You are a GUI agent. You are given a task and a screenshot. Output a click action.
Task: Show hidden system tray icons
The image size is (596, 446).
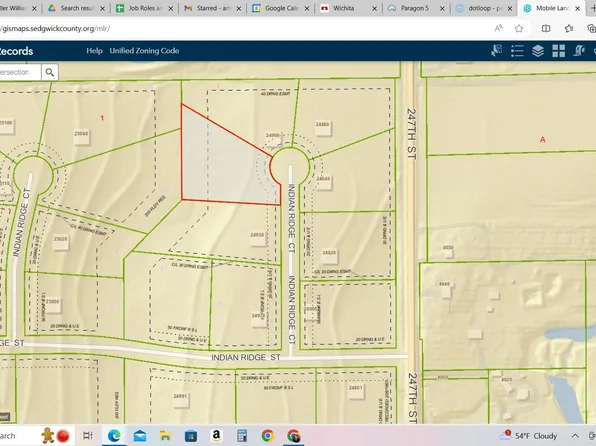(575, 436)
